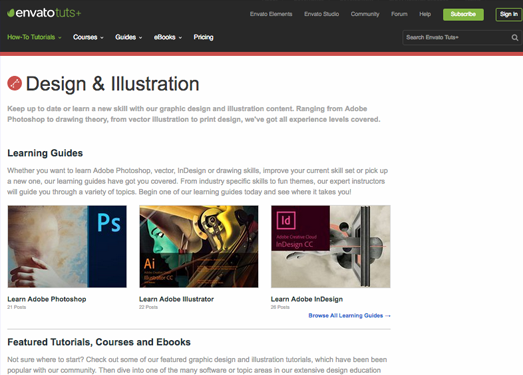Screen dimensions: 523x375
Task: Click the Design & Illustration heading
Action: [x=113, y=84]
